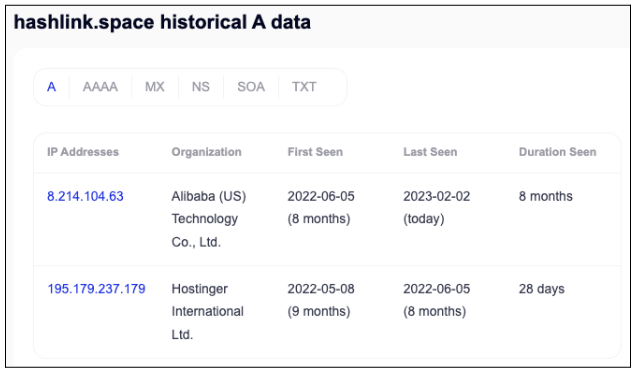The image size is (637, 372).
Task: Click the Last Seen column header
Action: (430, 152)
